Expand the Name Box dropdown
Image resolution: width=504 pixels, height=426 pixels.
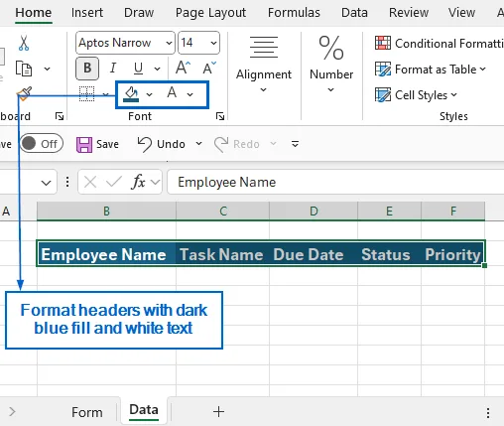coord(46,183)
